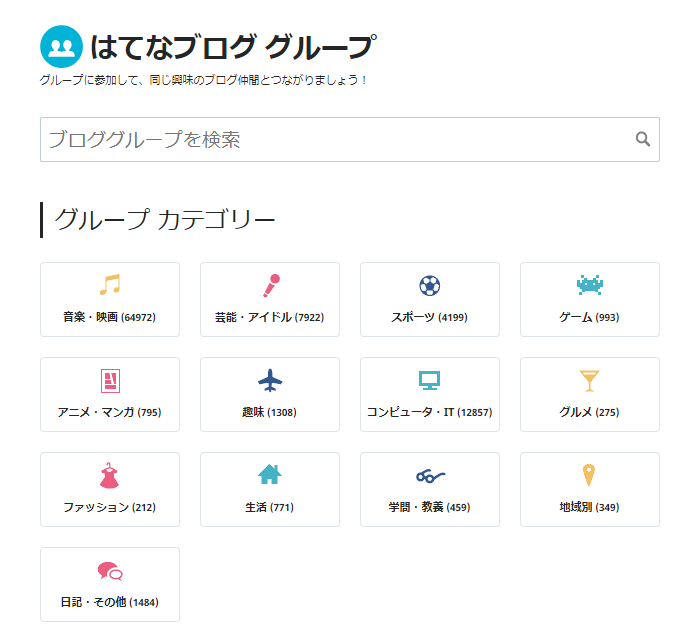The width and height of the screenshot is (677, 632).
Task: Click the cocktail glass gourmet icon
Action: [589, 381]
